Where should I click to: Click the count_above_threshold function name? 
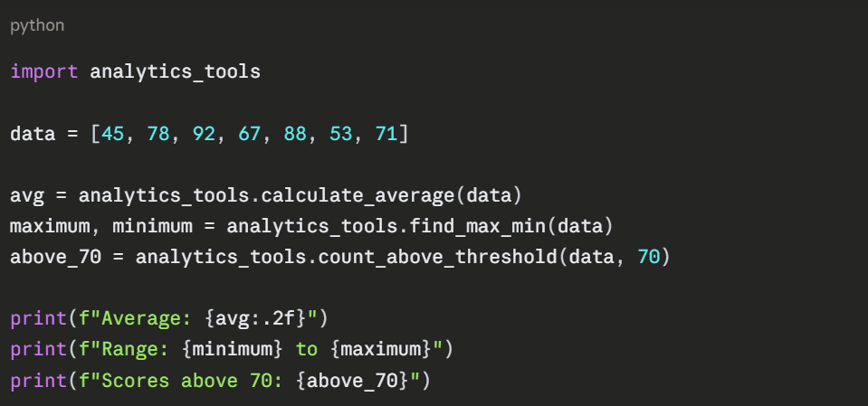point(437,257)
